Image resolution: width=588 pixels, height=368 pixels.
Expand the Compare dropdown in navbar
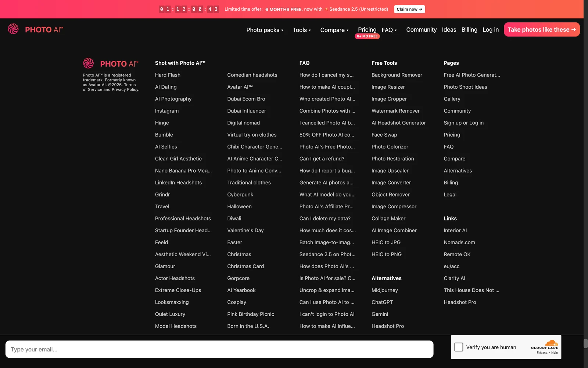pos(334,30)
